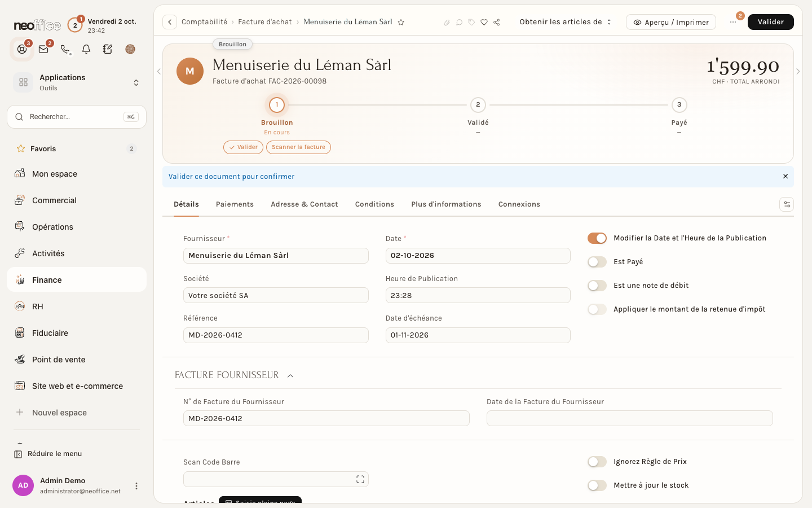Enable Mettre à jour le stock

[x=597, y=485]
